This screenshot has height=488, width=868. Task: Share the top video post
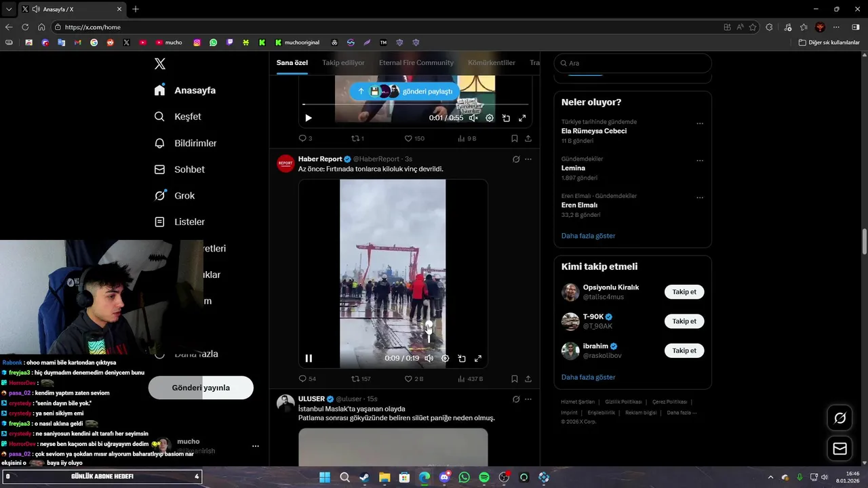point(528,138)
